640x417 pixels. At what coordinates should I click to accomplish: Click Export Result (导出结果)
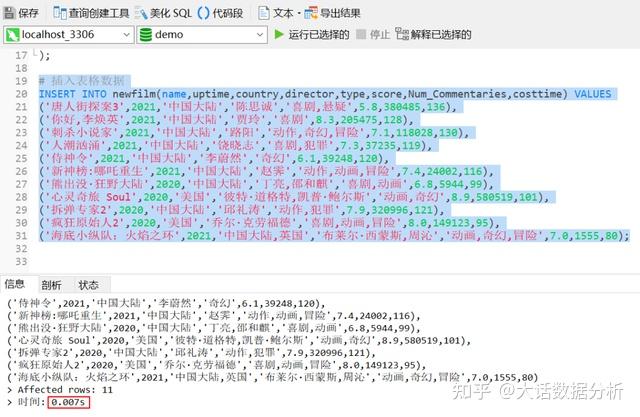pos(333,13)
